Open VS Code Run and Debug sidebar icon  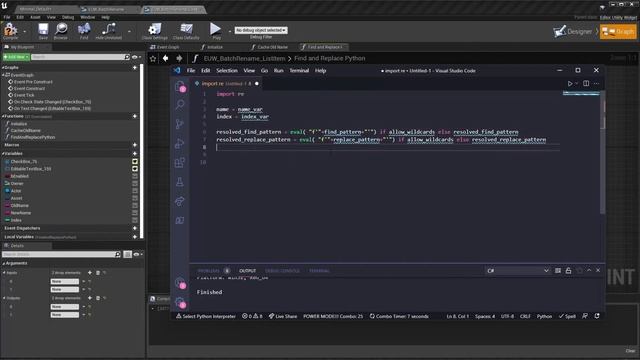click(180, 143)
